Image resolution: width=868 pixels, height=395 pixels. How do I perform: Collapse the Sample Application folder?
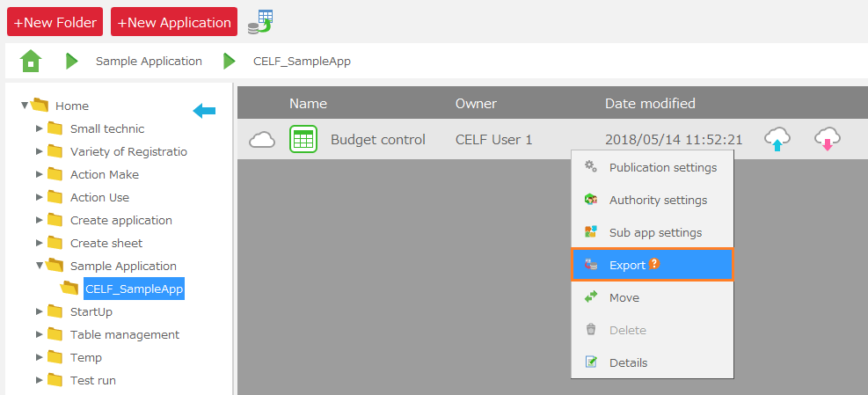(40, 266)
